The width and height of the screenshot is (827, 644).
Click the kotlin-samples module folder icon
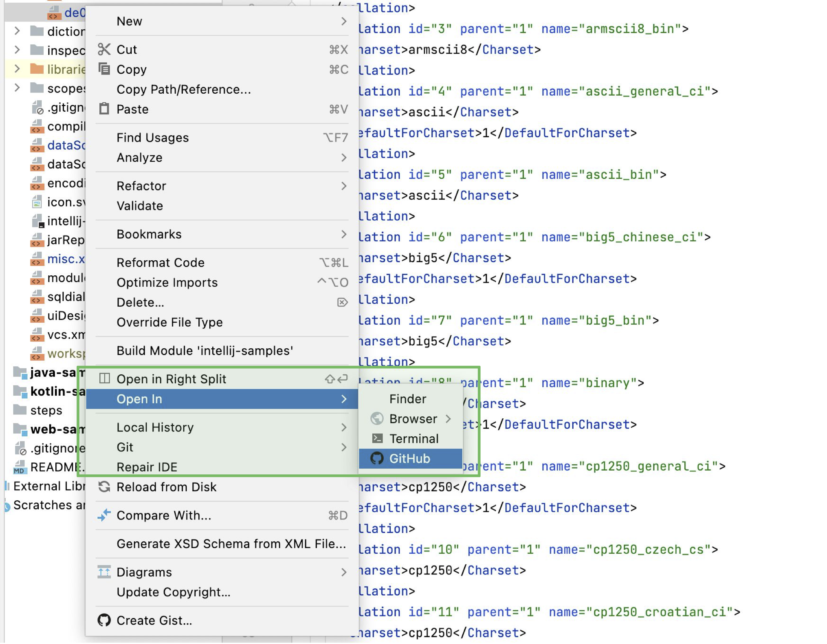(x=20, y=391)
